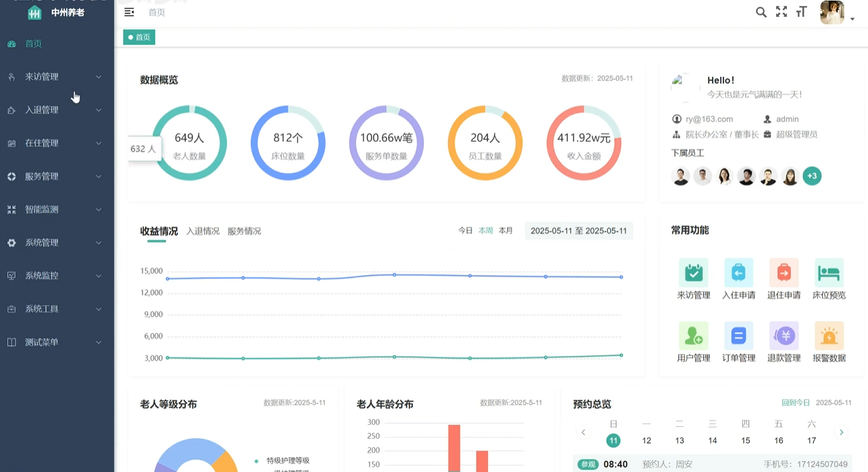Toggle fullscreen mode icon in header
Viewport: 868px width, 472px height.
782,12
